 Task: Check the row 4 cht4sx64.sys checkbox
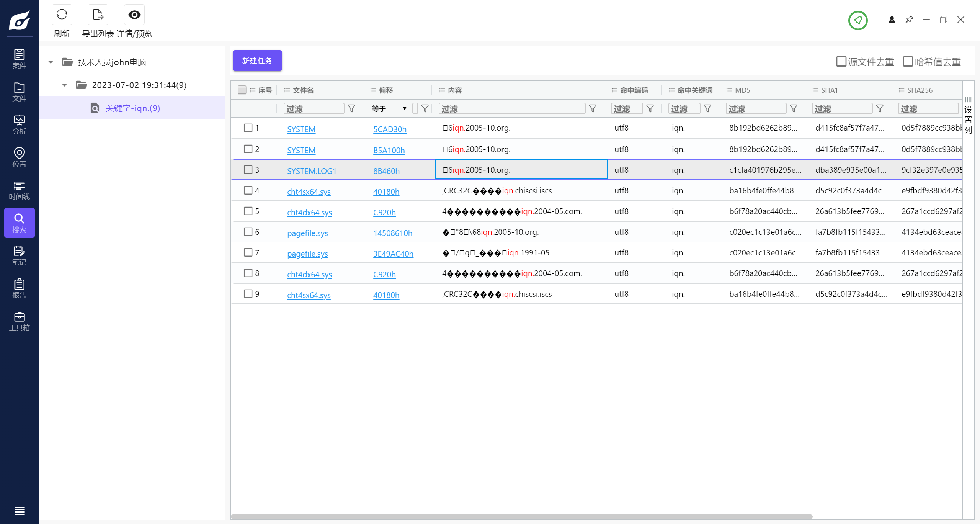[248, 190]
